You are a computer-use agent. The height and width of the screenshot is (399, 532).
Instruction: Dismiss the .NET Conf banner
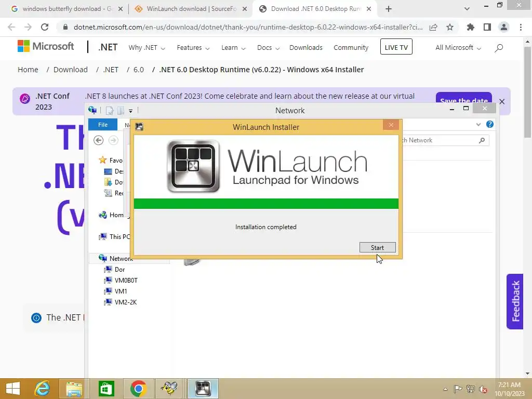click(x=502, y=101)
